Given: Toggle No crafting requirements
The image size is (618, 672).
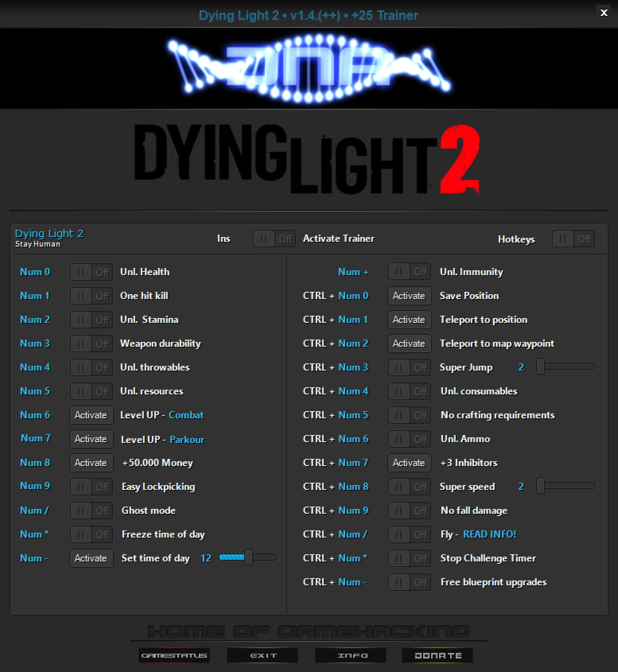Looking at the screenshot, I should click(410, 415).
